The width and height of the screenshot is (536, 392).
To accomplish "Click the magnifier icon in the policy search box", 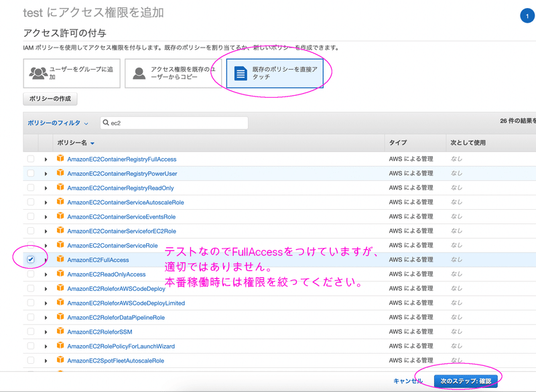I will (106, 123).
